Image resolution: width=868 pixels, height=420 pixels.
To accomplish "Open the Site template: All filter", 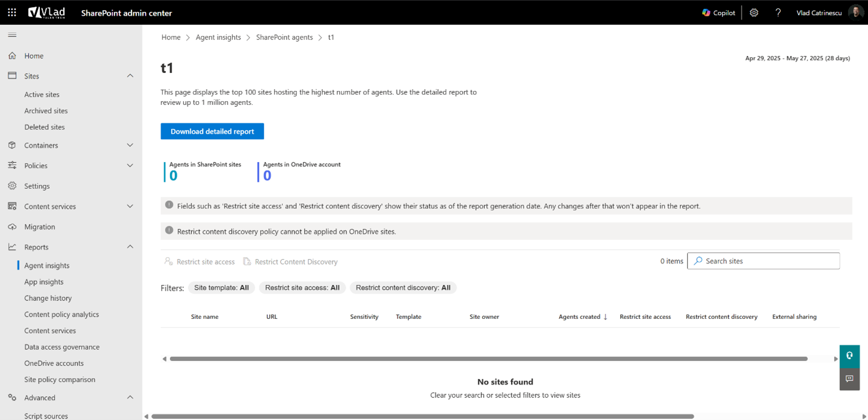I will (221, 287).
